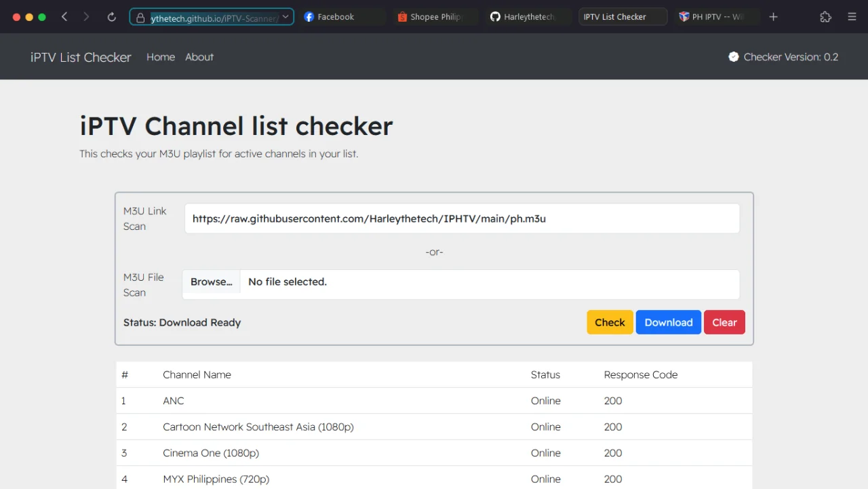868x489 pixels.
Task: Click the Status: Download Ready text
Action: coord(182,323)
